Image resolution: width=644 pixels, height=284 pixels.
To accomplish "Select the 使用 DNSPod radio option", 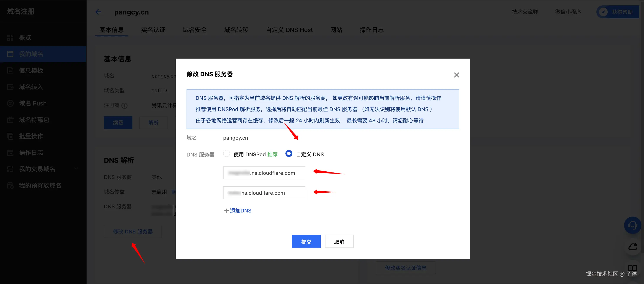I will click(x=227, y=154).
